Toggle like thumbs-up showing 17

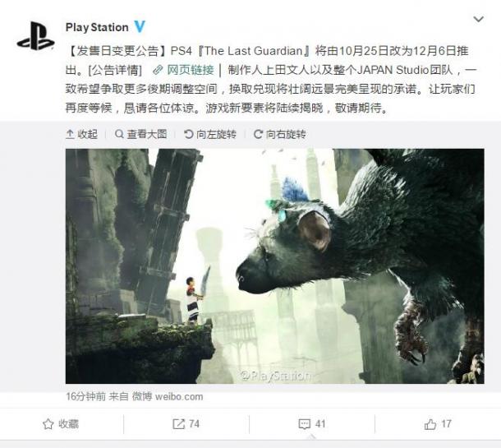(x=438, y=424)
